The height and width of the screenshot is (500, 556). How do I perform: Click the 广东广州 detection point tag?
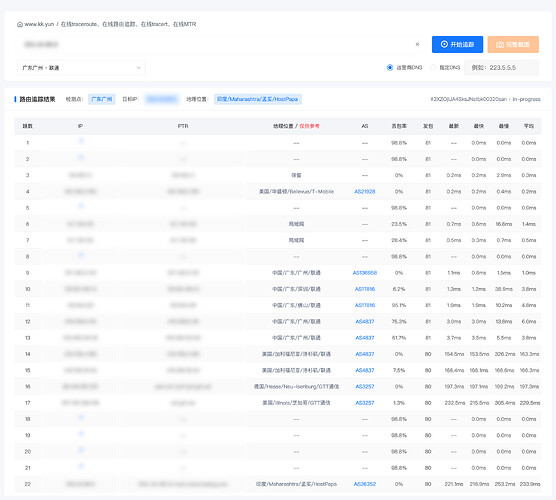point(102,99)
